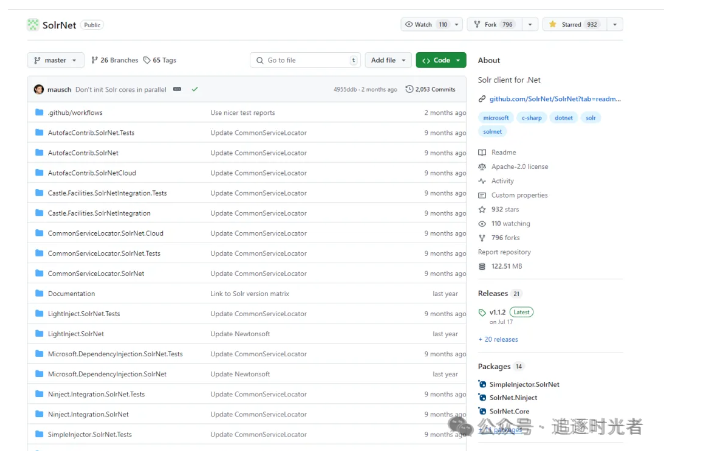Click the commits history clock icon
Image resolution: width=702 pixels, height=451 pixels.
[409, 89]
